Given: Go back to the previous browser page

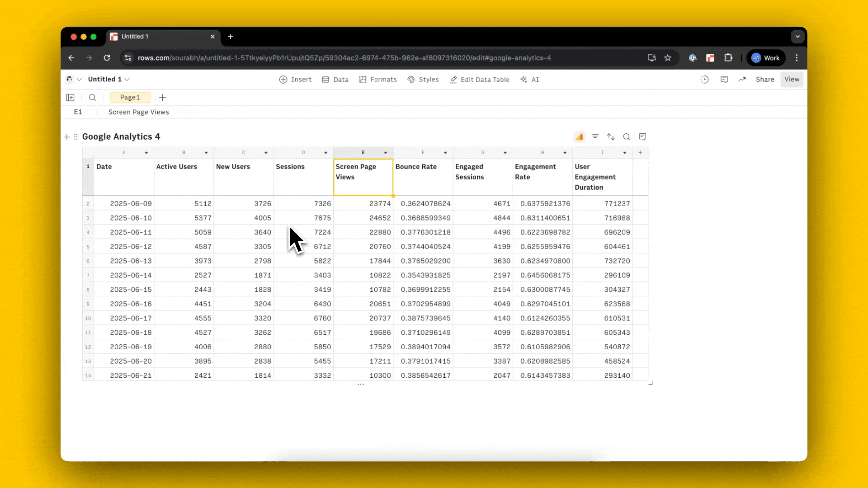Looking at the screenshot, I should click(x=71, y=58).
